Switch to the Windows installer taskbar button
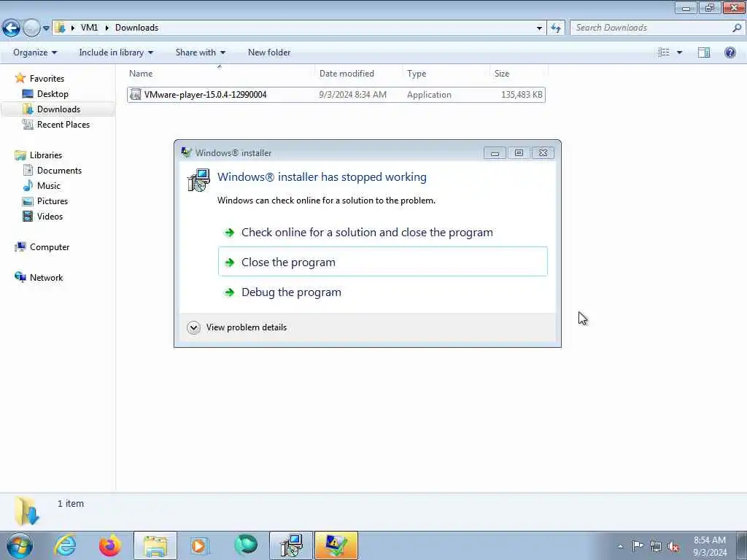Screen dimensions: 747x560 [x=291, y=545]
